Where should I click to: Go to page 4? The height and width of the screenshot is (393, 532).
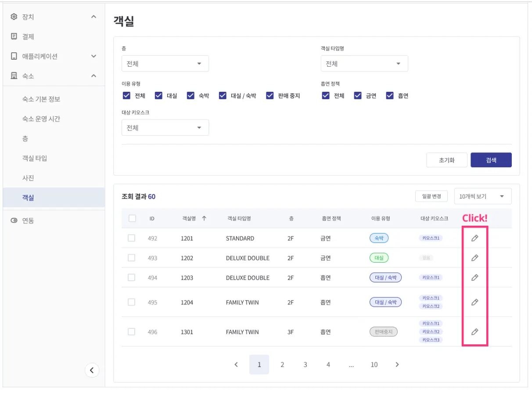(328, 364)
